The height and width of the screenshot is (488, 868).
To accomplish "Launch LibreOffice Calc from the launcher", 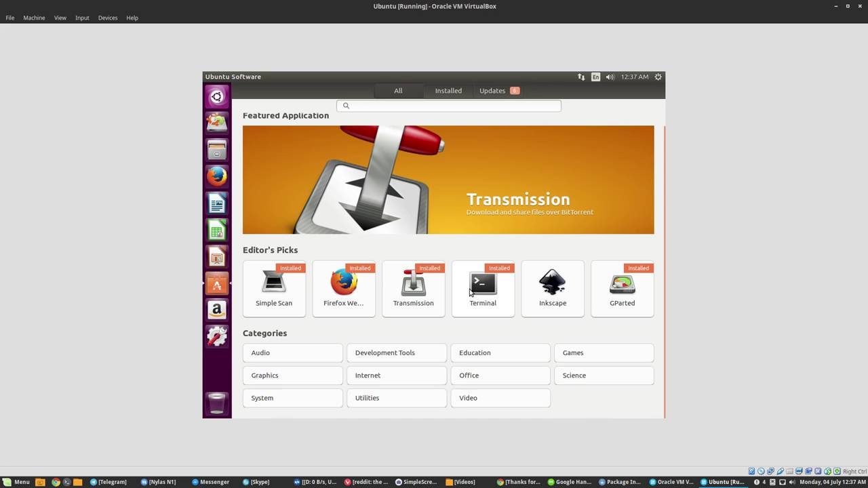I will 217,230.
